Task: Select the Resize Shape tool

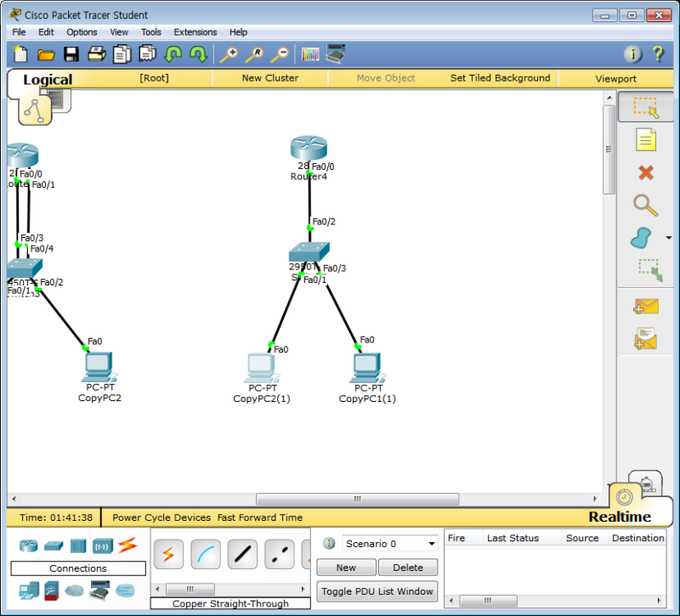Action: tap(650, 270)
